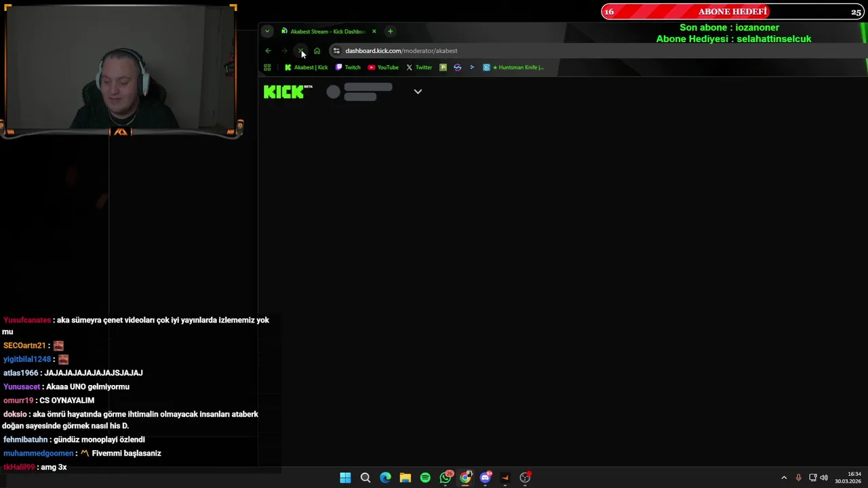Click chat username yigitbilal1248
Screen dimensions: 868x488
[27, 359]
